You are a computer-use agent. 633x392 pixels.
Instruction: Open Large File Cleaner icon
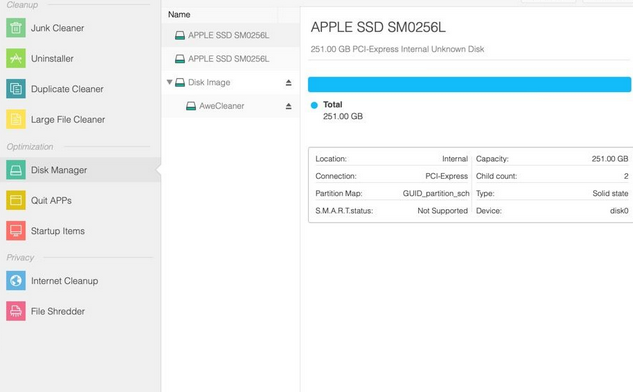tap(16, 119)
